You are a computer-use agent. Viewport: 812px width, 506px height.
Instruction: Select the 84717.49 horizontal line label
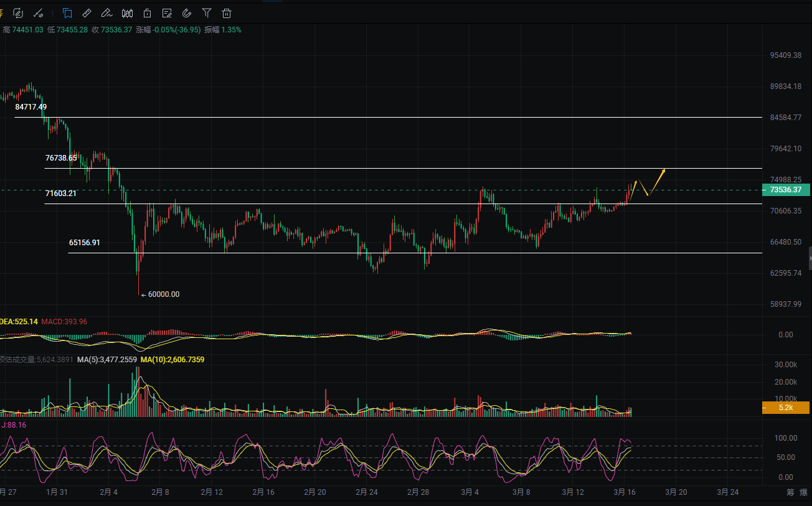pyautogui.click(x=31, y=107)
